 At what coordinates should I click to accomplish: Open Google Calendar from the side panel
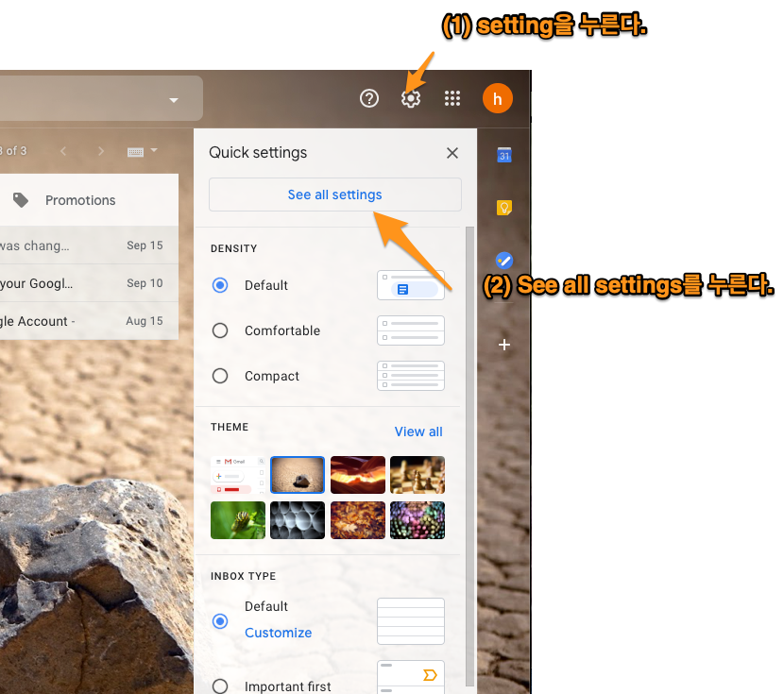pos(503,154)
